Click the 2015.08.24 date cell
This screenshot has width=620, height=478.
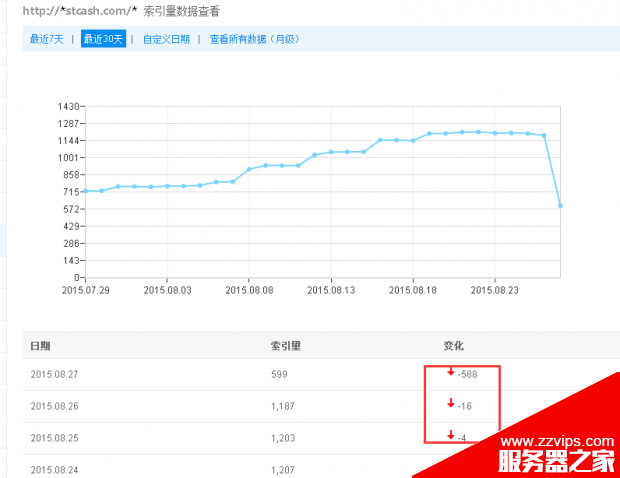tap(55, 470)
